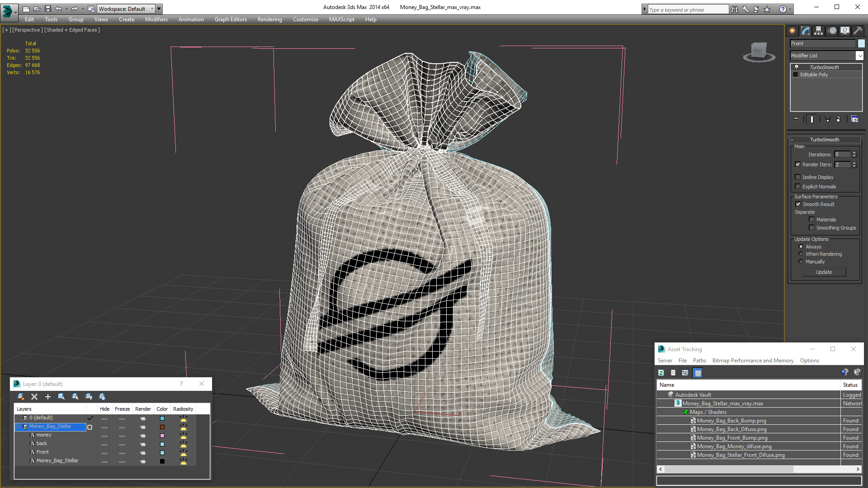Image resolution: width=868 pixels, height=488 pixels.
Task: Open the Modify command panel tab
Action: tap(806, 31)
